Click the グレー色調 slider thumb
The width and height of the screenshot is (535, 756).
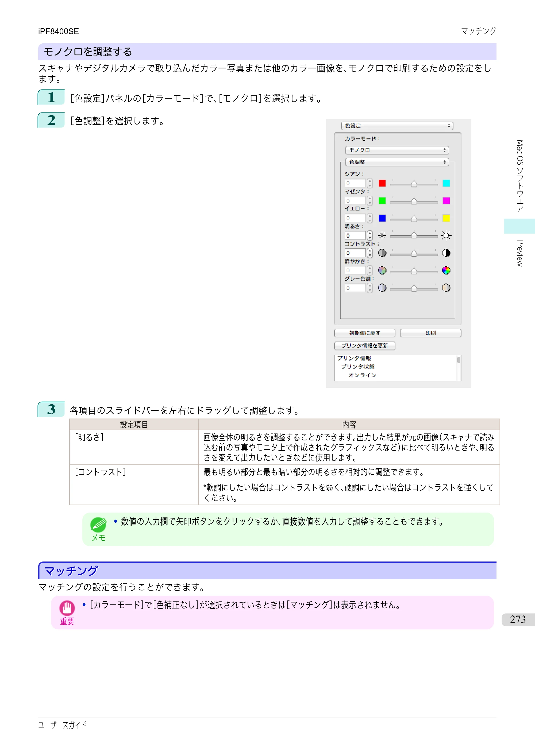414,288
